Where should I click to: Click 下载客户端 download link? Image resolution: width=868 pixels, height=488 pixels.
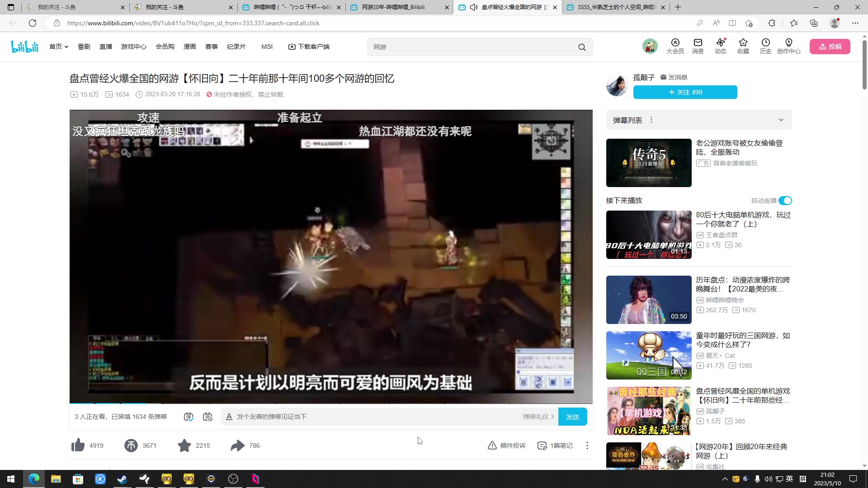(309, 47)
